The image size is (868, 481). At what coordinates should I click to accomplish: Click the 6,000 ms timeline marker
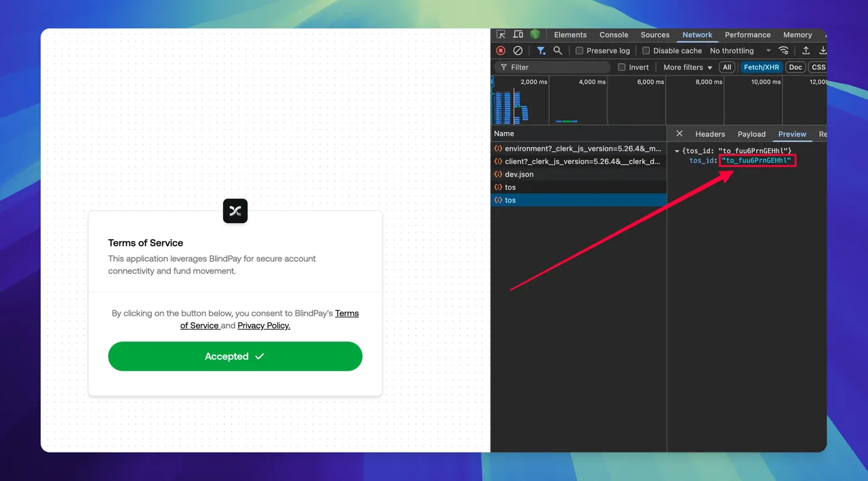click(x=650, y=82)
